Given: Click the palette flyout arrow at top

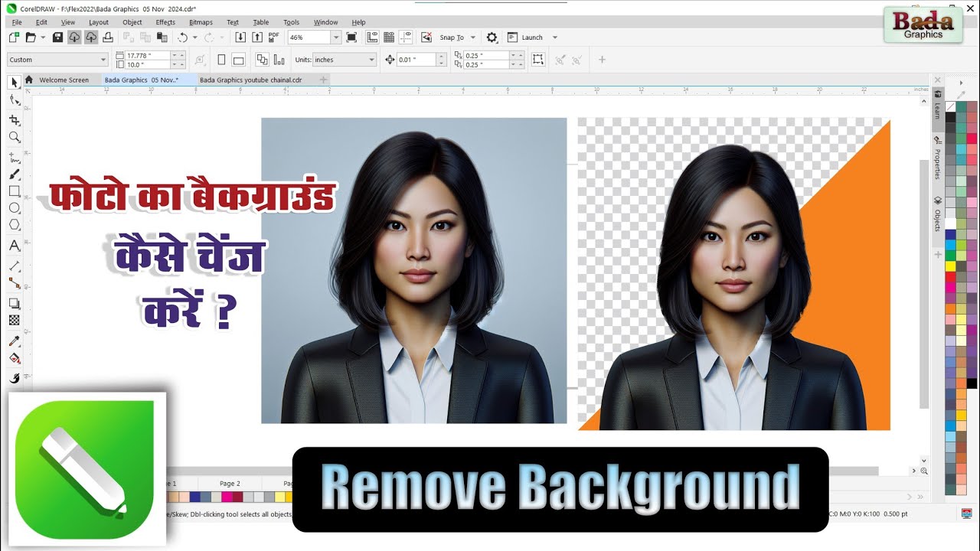Looking at the screenshot, I should [x=961, y=82].
